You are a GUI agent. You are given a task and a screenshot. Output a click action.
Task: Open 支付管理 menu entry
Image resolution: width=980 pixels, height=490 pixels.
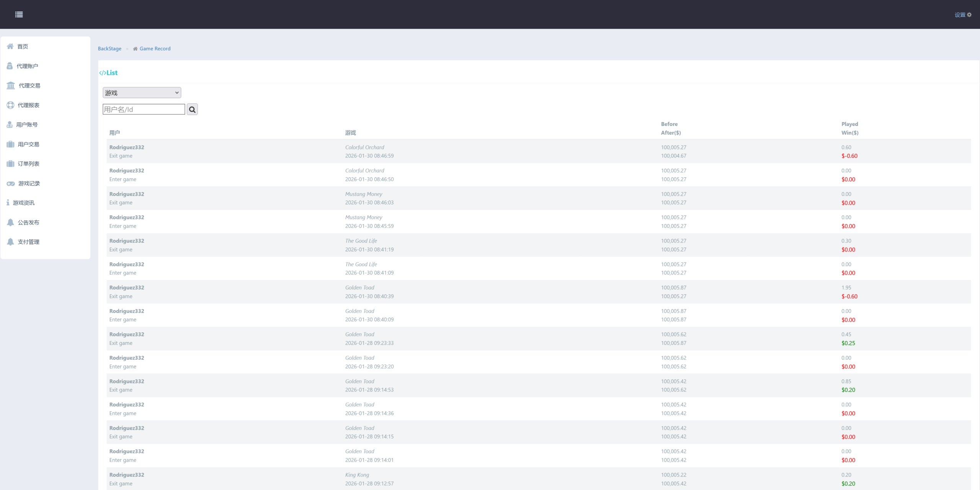click(28, 242)
